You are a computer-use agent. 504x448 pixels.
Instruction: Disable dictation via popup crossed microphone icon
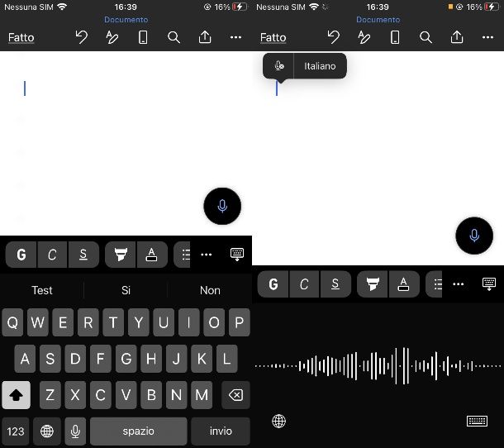(278, 66)
